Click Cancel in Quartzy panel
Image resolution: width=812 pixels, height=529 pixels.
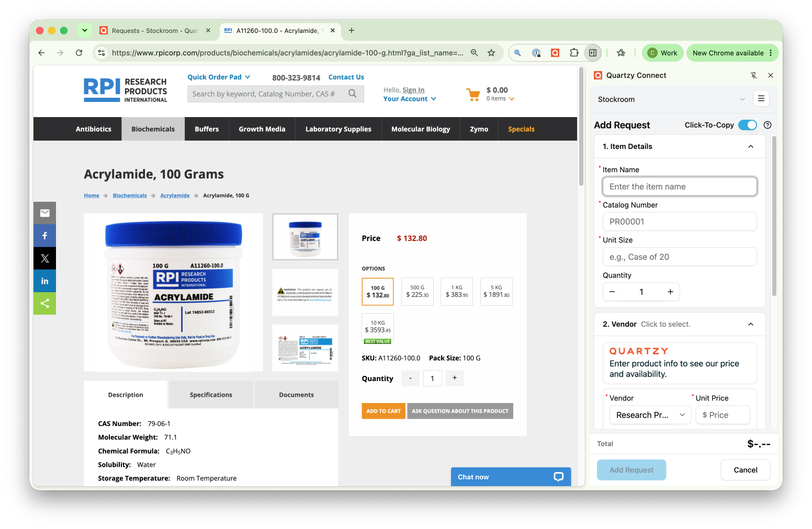tap(746, 470)
